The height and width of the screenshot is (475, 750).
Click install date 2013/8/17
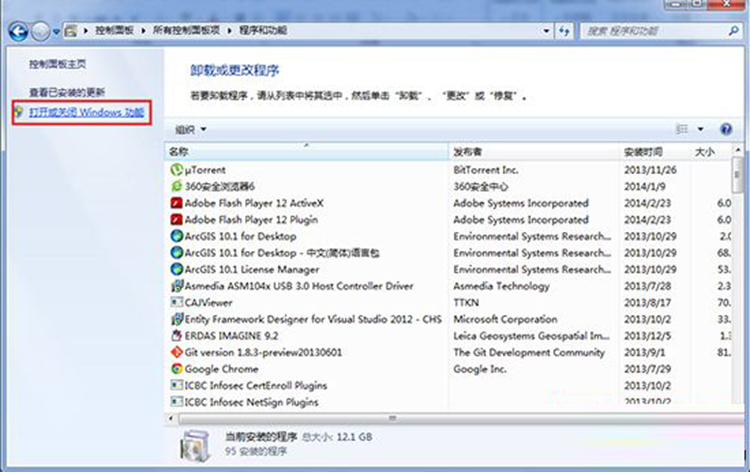pyautogui.click(x=647, y=303)
